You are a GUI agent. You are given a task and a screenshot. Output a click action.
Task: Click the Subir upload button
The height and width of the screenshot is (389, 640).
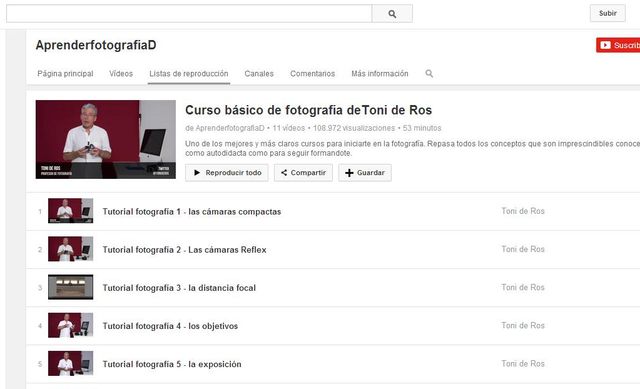[607, 13]
